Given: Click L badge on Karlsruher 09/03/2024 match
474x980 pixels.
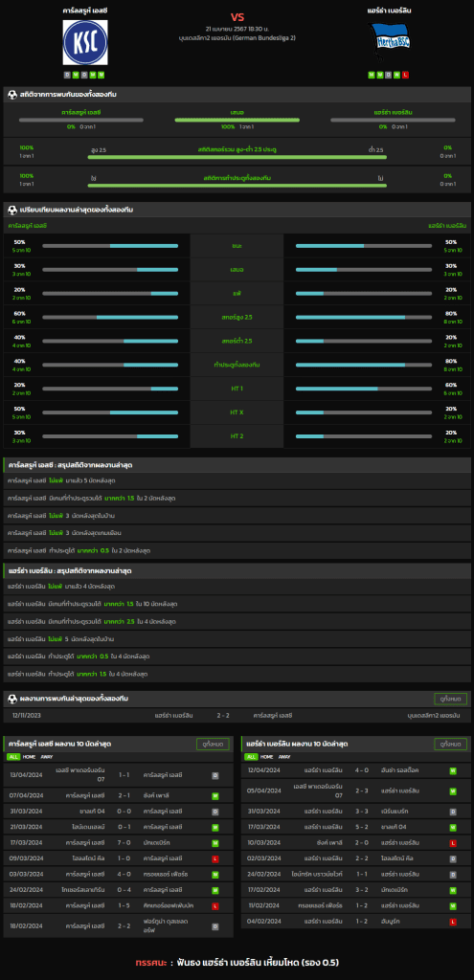Looking at the screenshot, I should (215, 857).
